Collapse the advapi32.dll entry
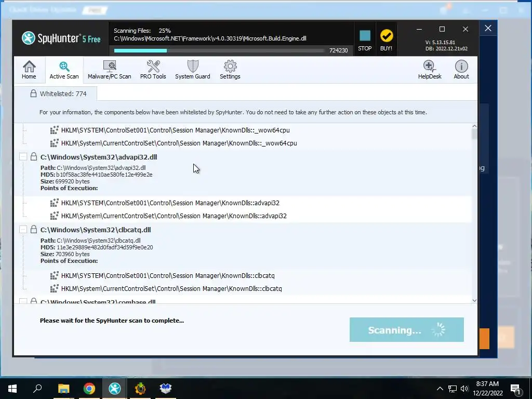 pyautogui.click(x=23, y=157)
